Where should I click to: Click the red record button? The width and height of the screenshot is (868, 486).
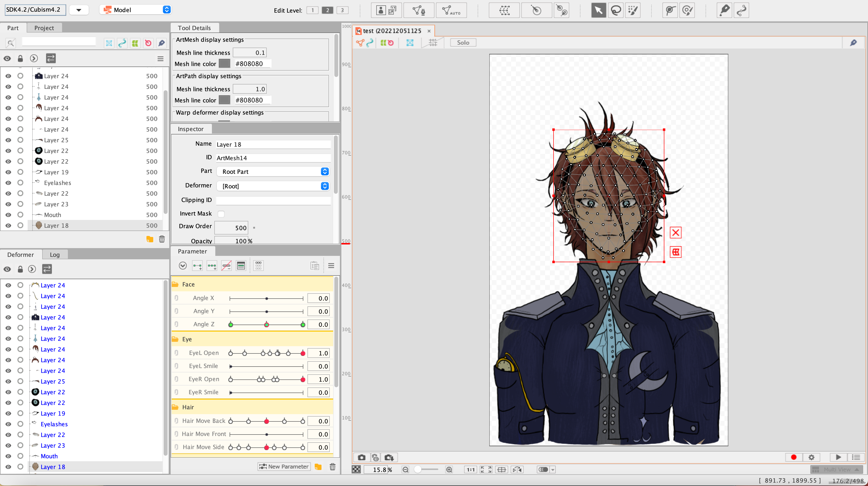[794, 457]
